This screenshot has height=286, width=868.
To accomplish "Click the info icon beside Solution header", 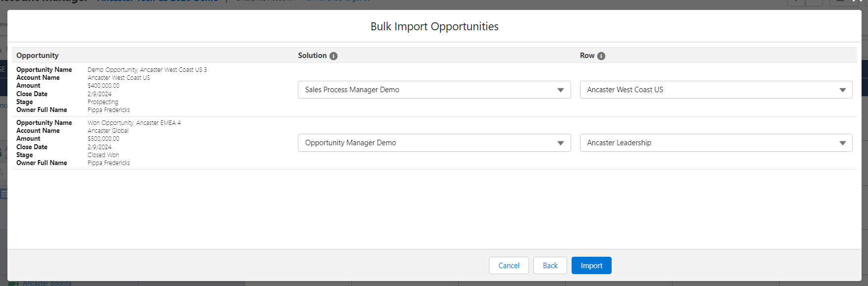I will pos(334,56).
